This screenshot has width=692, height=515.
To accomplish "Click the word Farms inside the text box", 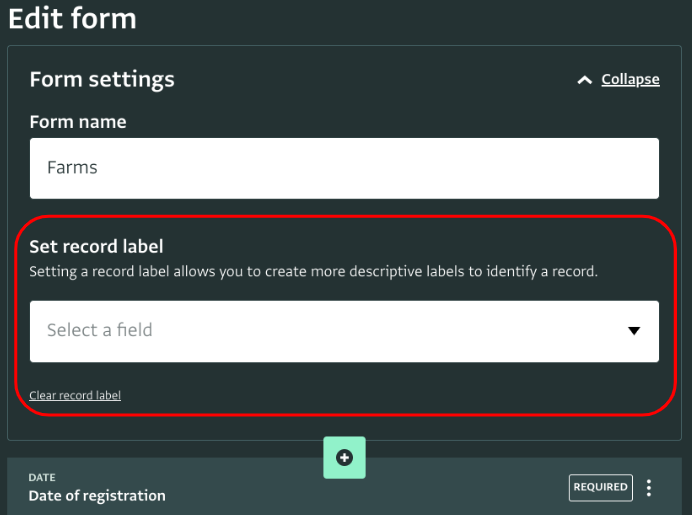I will click(72, 168).
